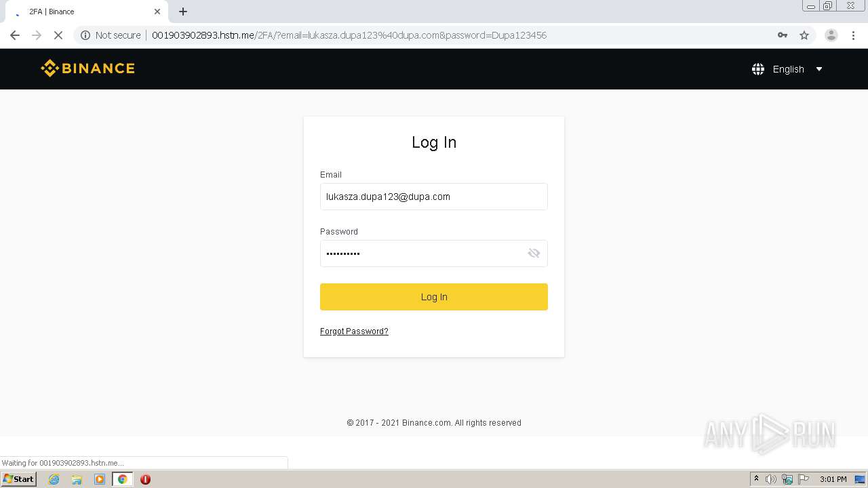Click the copyright Binance.com footer text
The image size is (868, 488).
point(434,423)
